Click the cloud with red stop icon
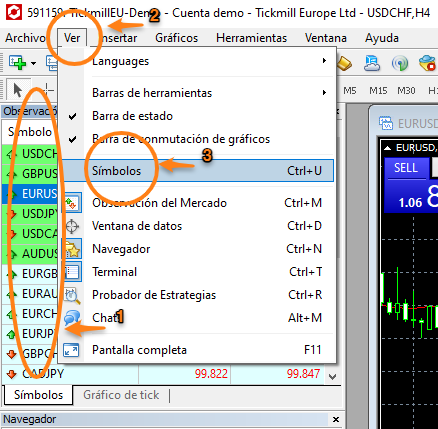This screenshot has height=429, width=438. 427,63
